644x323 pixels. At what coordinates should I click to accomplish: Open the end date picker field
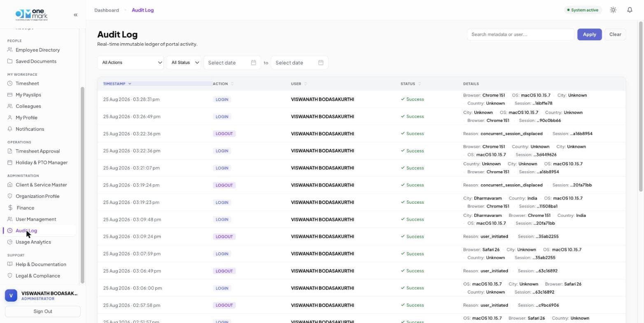click(x=300, y=63)
